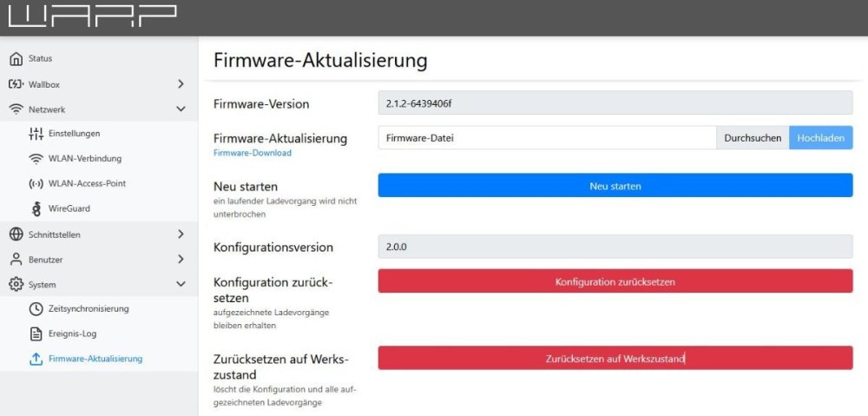Viewport: 868px width, 416px height.
Task: Click the Firmware-Datei file input field
Action: click(547, 138)
